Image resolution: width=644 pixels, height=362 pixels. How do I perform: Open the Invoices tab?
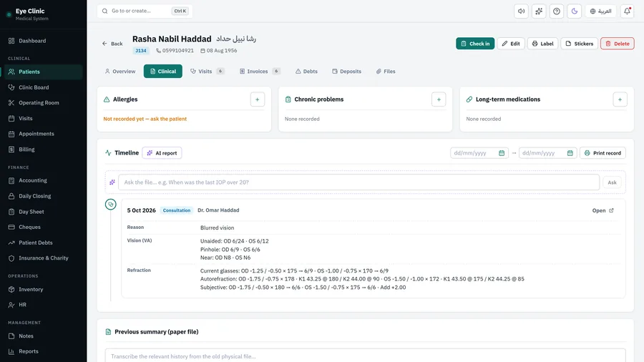pyautogui.click(x=260, y=72)
